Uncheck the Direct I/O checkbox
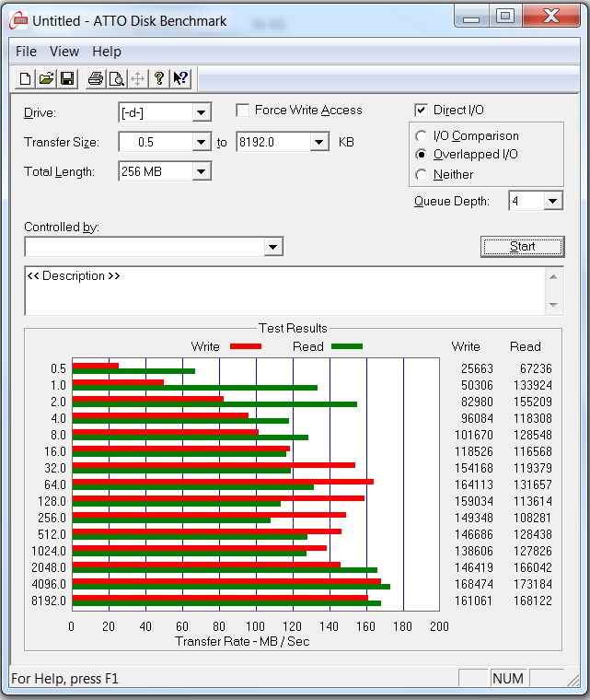The image size is (590, 700). (x=422, y=111)
